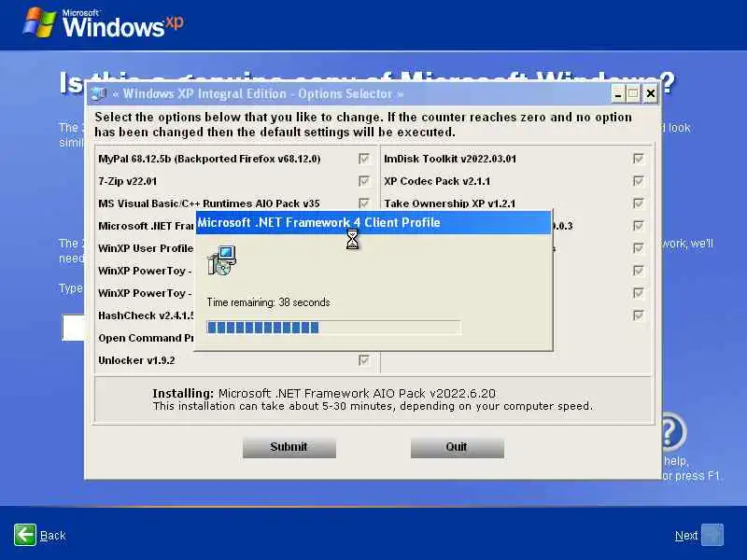
Task: Click the Next link text
Action: (686, 536)
